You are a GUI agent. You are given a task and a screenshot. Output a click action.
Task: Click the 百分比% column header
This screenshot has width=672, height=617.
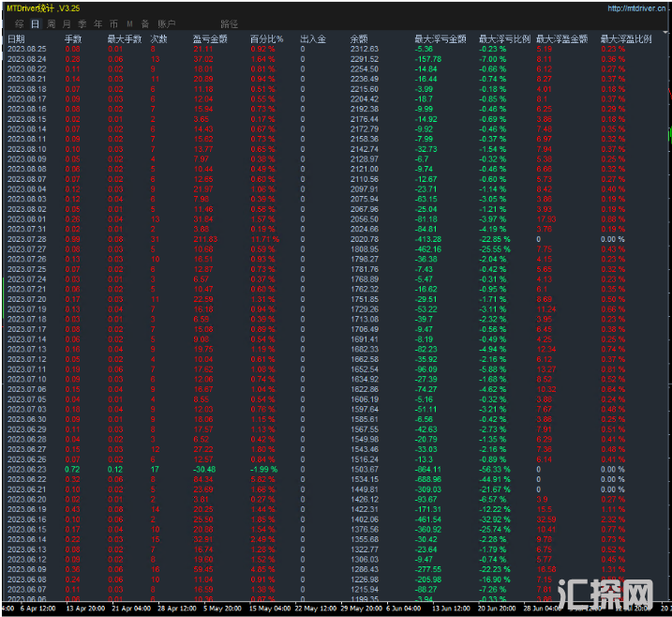tap(266, 38)
